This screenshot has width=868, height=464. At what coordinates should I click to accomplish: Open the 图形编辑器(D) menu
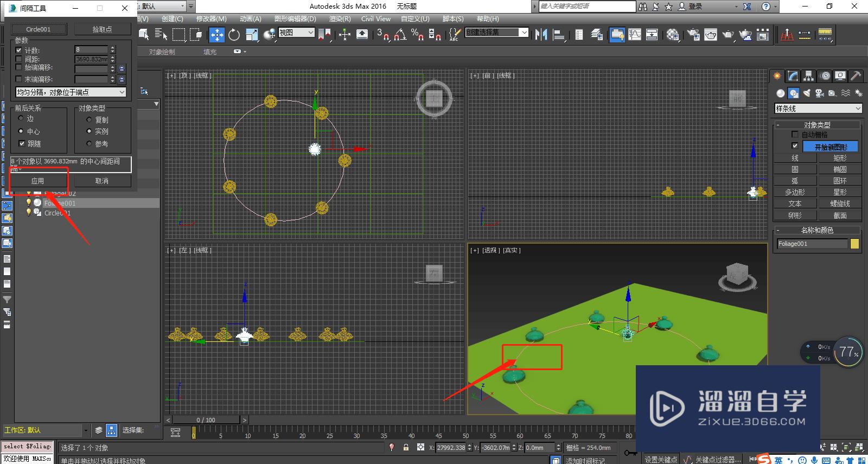(295, 19)
